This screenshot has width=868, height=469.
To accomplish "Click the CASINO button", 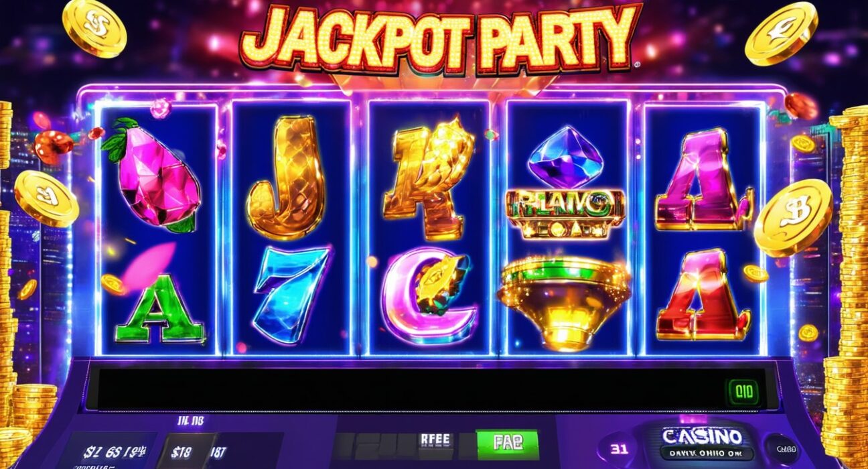I will click(701, 444).
